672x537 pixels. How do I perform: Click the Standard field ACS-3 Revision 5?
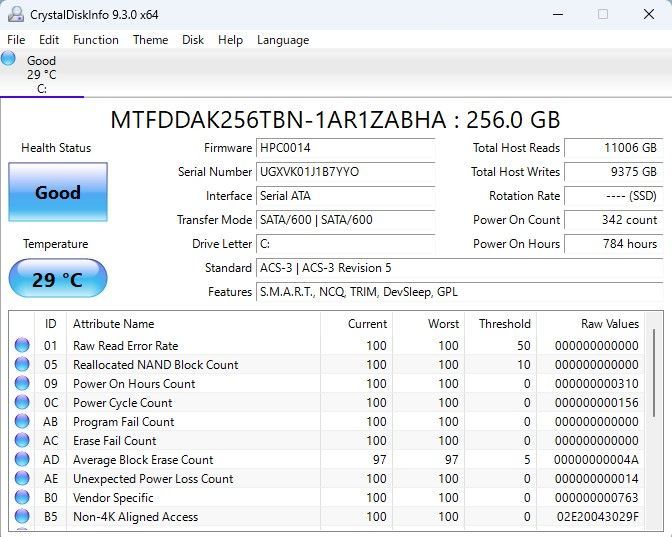[x=459, y=268]
